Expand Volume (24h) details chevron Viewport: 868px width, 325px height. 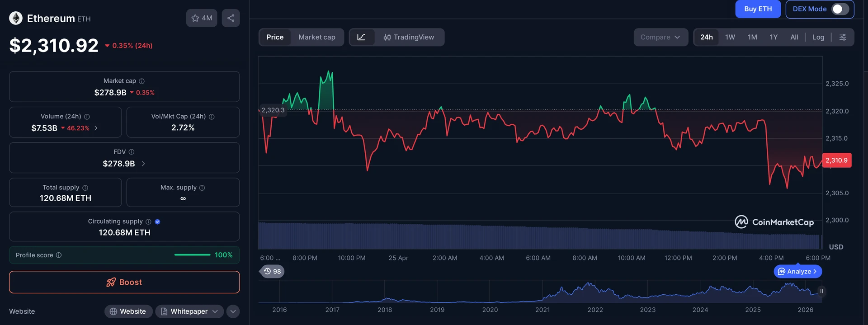pos(96,128)
